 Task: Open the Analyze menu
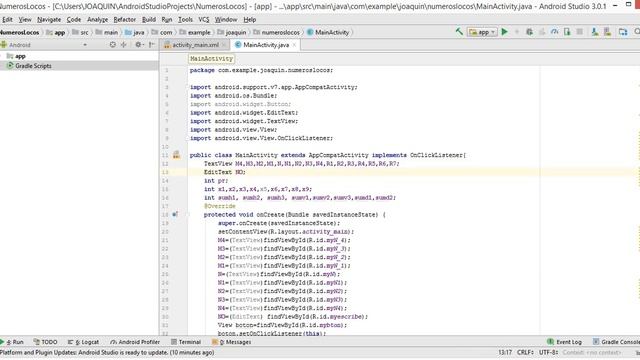coord(98,20)
